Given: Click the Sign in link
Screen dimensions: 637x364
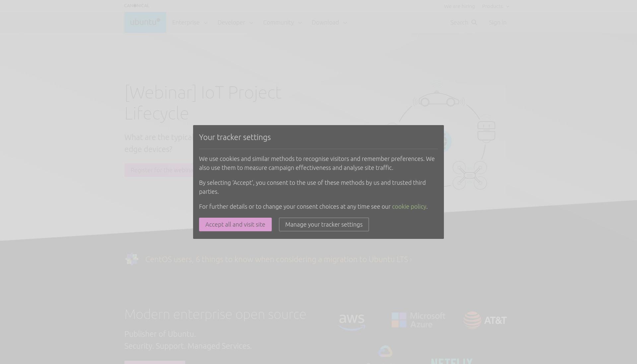Looking at the screenshot, I should tap(498, 23).
